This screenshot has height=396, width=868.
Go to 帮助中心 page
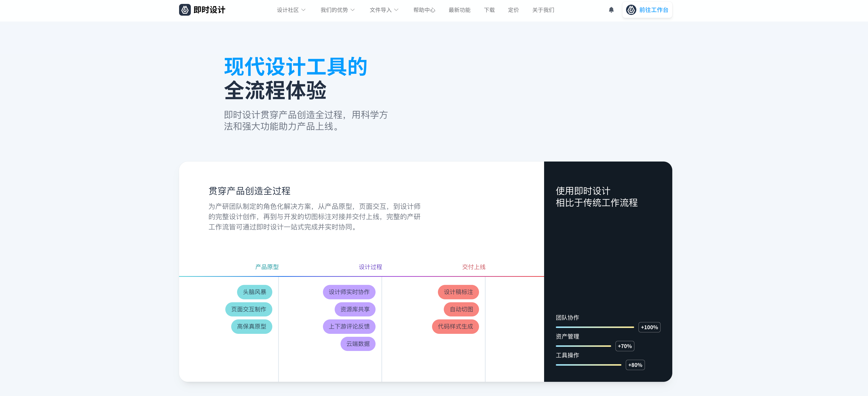(424, 10)
